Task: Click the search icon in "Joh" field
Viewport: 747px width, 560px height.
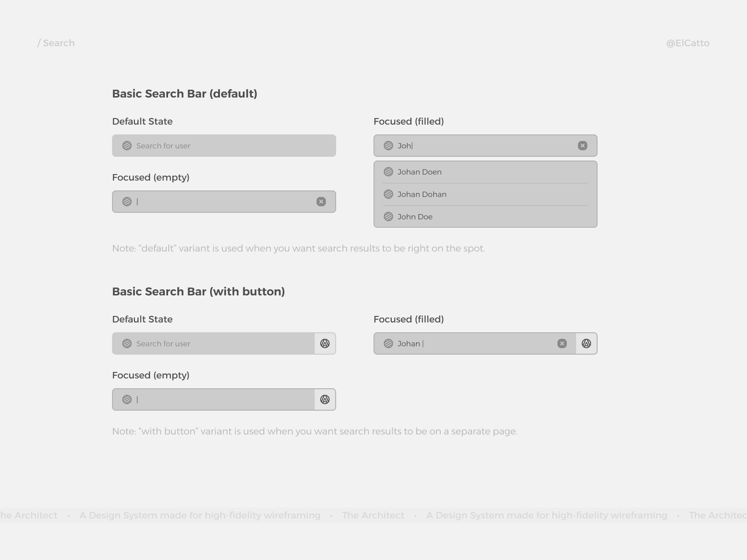Action: pos(388,146)
